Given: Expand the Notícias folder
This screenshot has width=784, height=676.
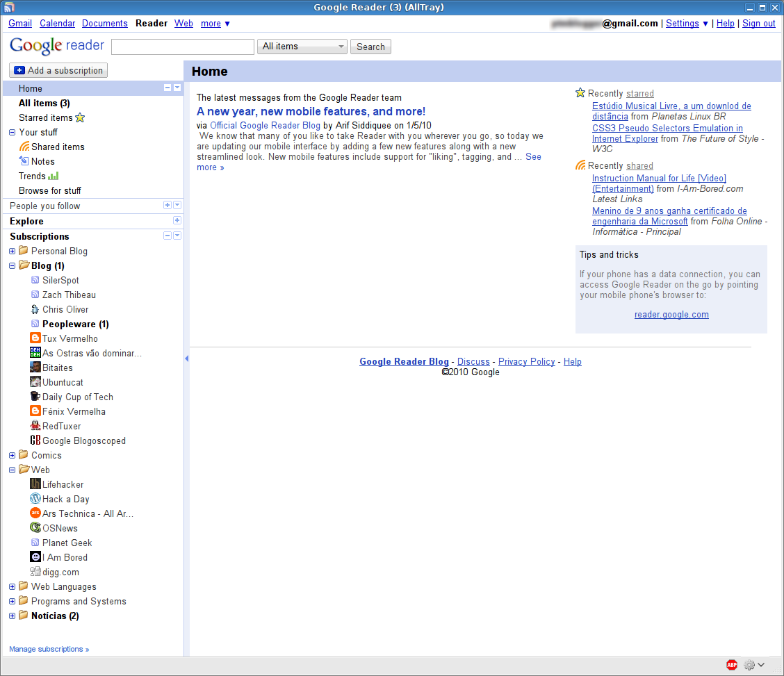Looking at the screenshot, I should 12,616.
